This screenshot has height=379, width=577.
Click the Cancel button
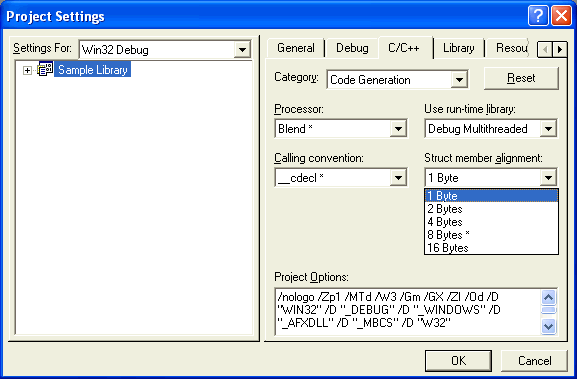[x=534, y=361]
